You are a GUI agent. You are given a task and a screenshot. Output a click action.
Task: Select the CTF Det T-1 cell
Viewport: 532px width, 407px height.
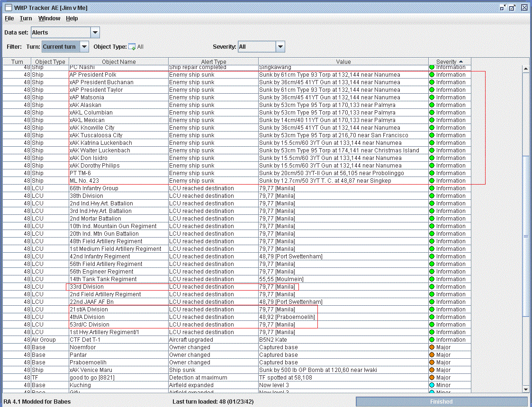pyautogui.click(x=118, y=340)
